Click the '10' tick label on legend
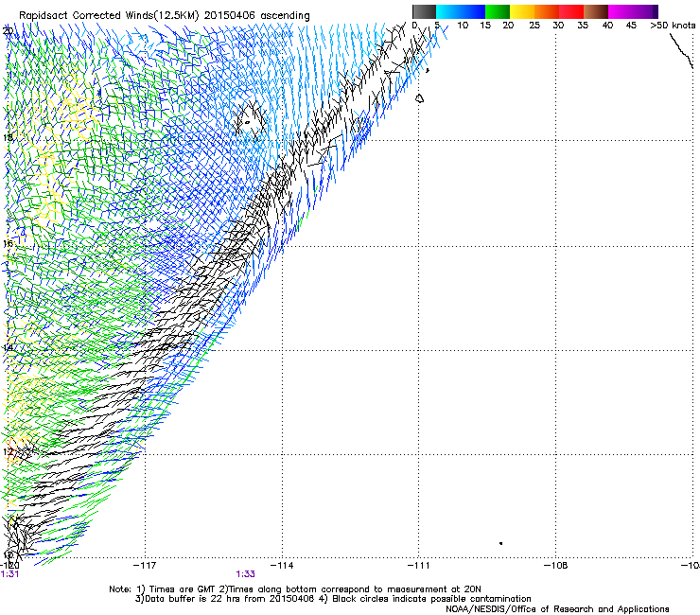 (x=463, y=26)
